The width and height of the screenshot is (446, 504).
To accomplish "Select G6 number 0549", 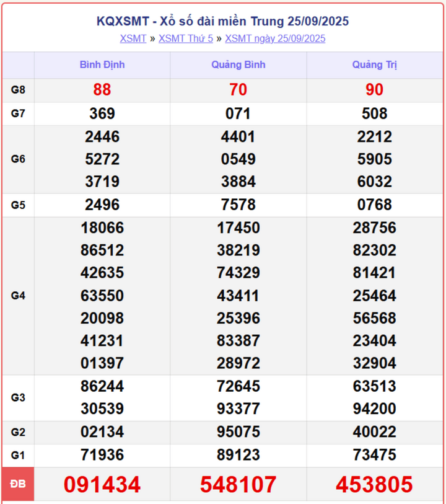I will pos(238,159).
